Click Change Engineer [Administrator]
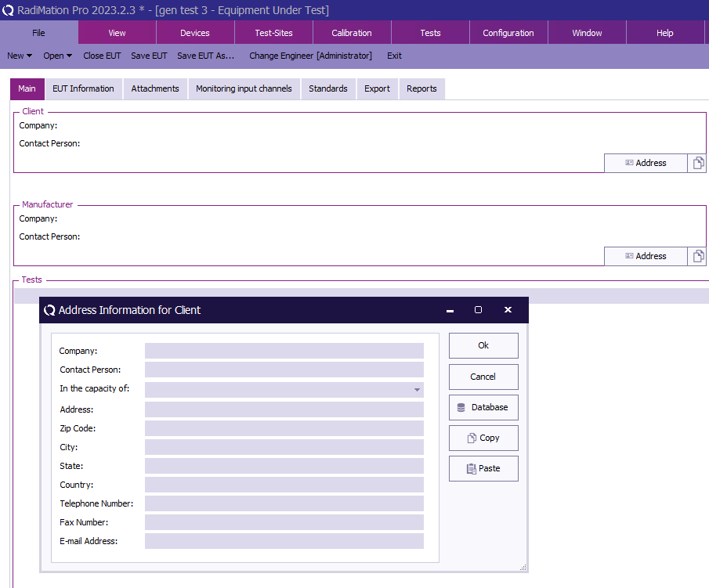 pos(311,56)
